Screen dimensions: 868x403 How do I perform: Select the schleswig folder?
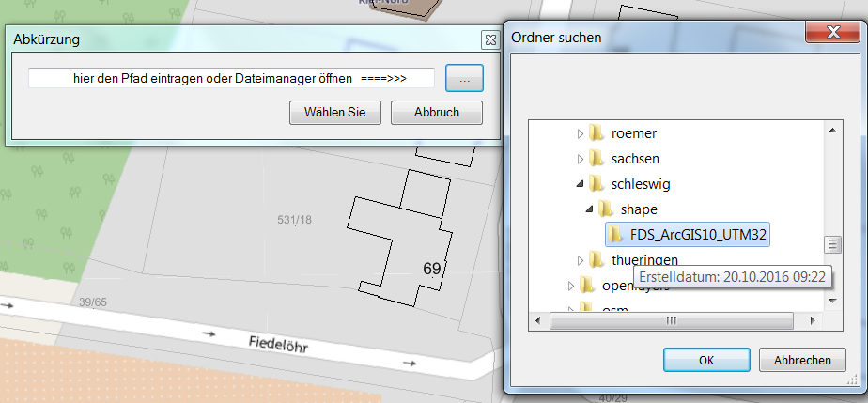point(641,184)
